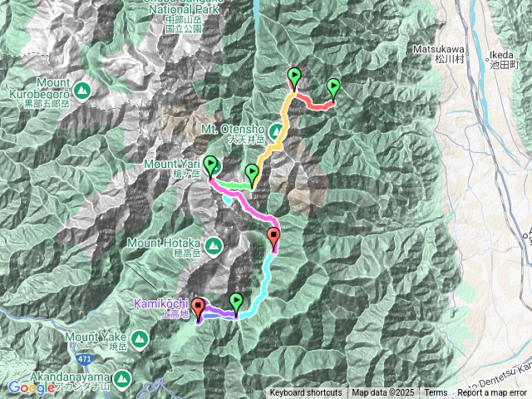Select the Akandanayama mountain icon
This screenshot has height=399, width=532.
[122, 379]
